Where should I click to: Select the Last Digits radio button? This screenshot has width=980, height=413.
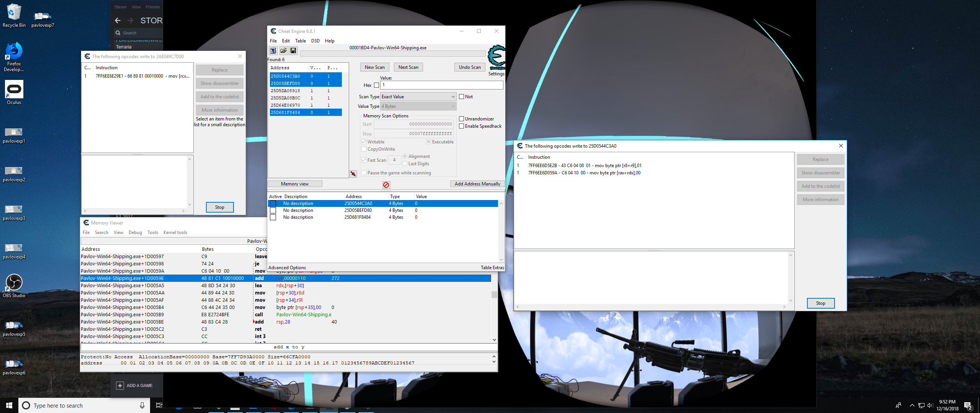pyautogui.click(x=405, y=164)
